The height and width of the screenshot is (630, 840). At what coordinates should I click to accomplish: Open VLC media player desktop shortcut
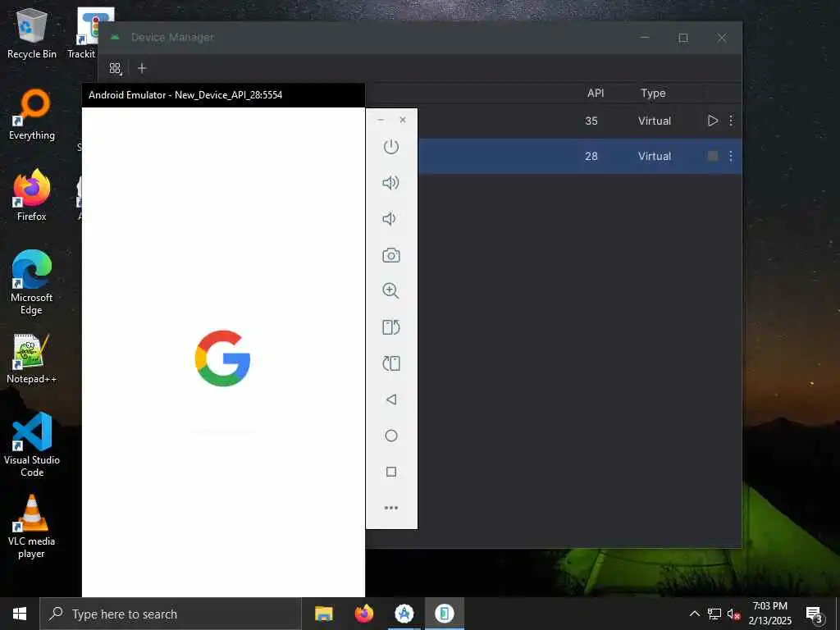[32, 526]
